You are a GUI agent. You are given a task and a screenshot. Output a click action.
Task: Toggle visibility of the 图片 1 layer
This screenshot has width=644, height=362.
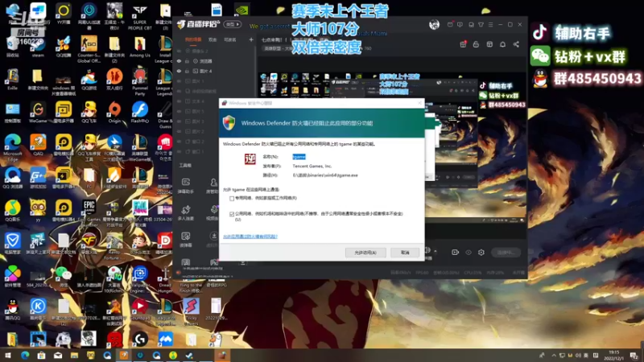pyautogui.click(x=179, y=81)
